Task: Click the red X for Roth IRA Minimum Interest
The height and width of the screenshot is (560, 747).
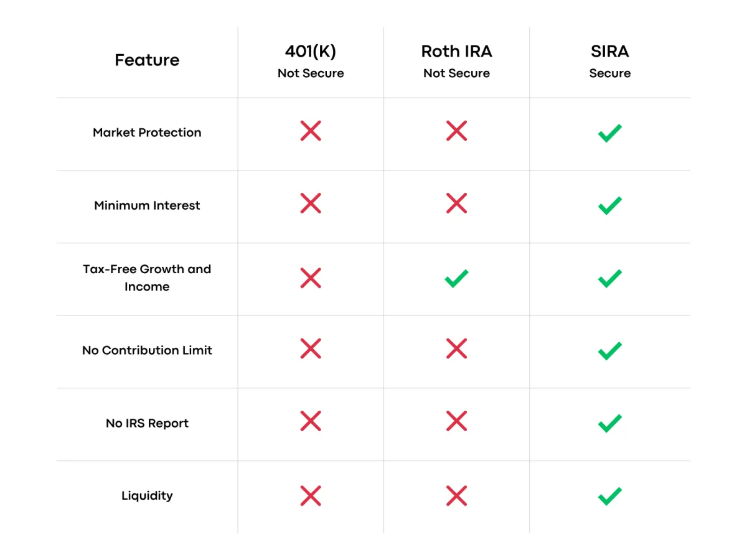Action: tap(456, 203)
